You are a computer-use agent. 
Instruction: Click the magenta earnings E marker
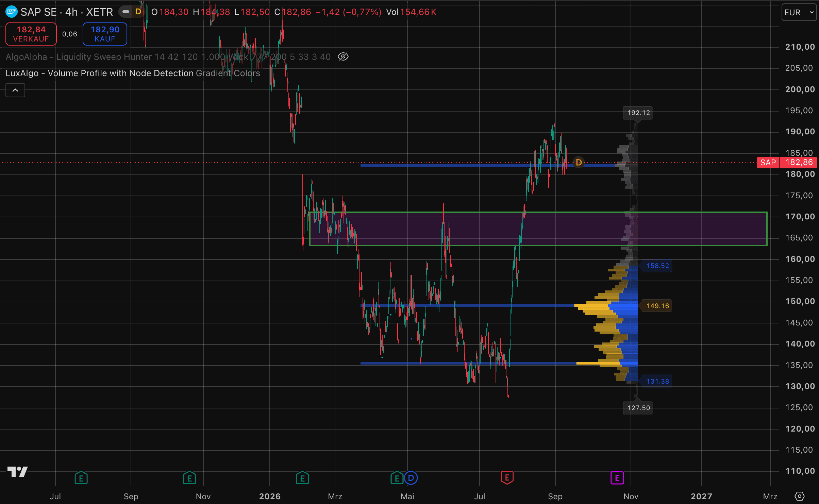pos(617,478)
